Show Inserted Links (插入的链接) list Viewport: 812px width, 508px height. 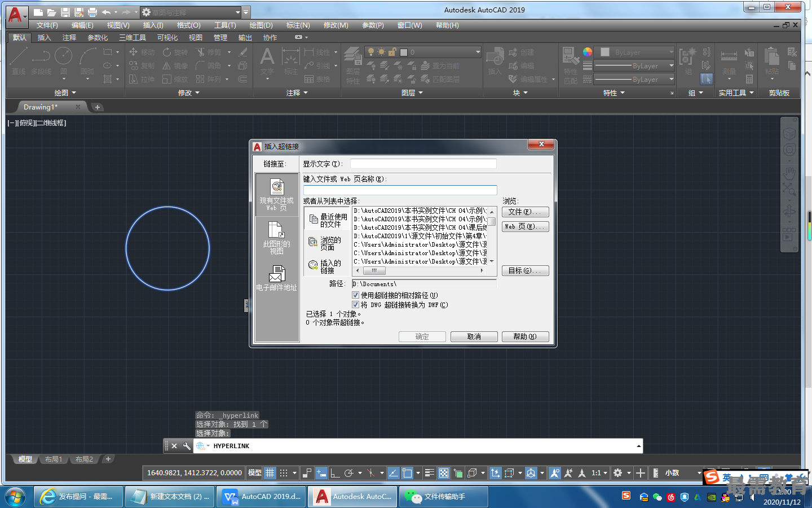327,266
